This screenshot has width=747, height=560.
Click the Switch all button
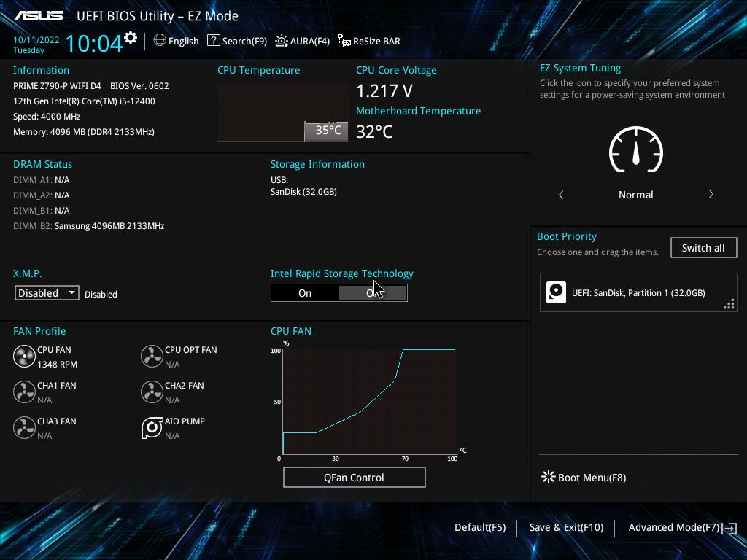[703, 248]
